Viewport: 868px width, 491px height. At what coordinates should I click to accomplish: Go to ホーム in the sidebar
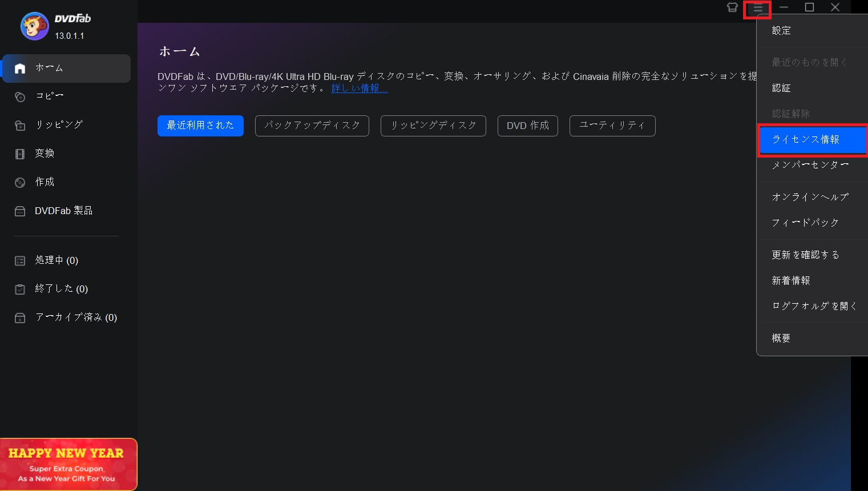[x=66, y=69]
